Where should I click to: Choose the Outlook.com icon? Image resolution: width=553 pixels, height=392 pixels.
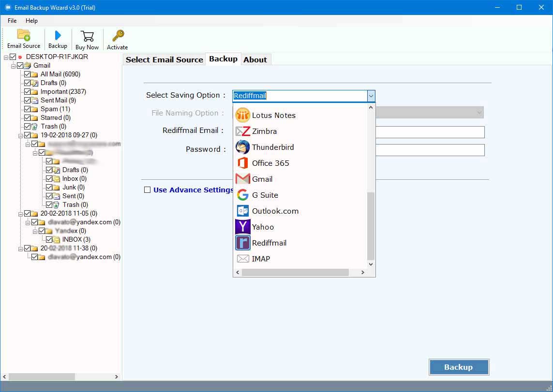[243, 211]
